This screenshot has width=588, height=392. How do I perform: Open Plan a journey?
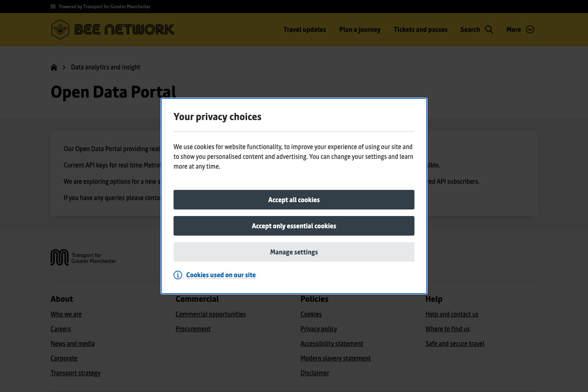coord(360,29)
